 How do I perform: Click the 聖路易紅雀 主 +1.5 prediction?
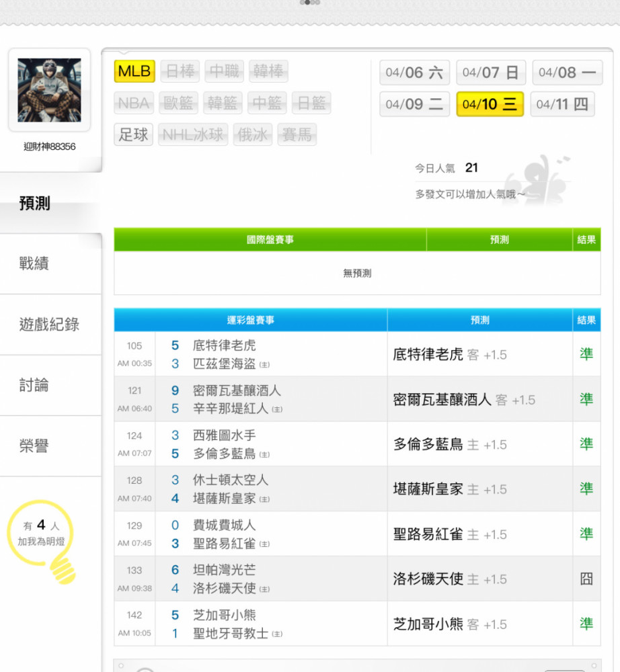pyautogui.click(x=450, y=534)
